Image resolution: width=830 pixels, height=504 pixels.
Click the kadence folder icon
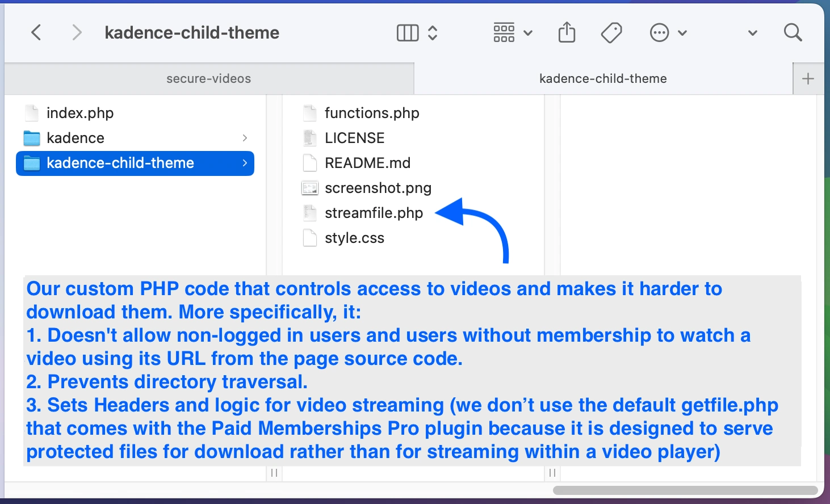[x=32, y=138]
